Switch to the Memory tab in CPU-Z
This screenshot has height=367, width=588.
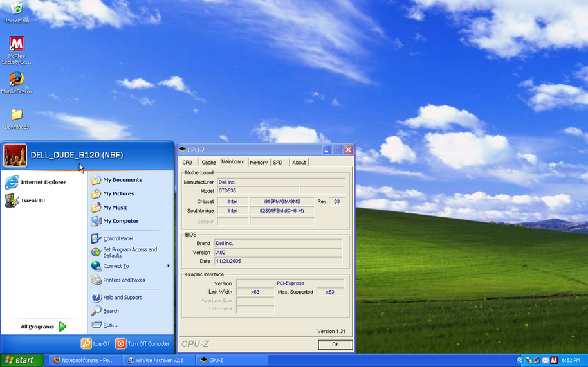point(259,162)
